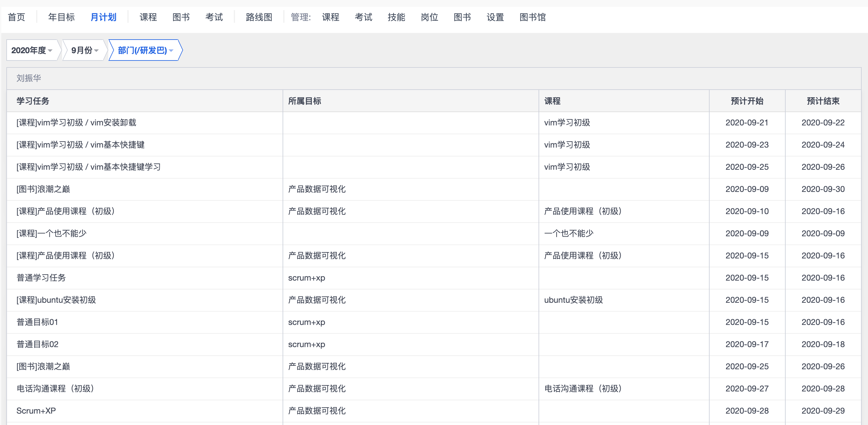Open the 设置 management link
This screenshot has height=425, width=868.
[495, 17]
